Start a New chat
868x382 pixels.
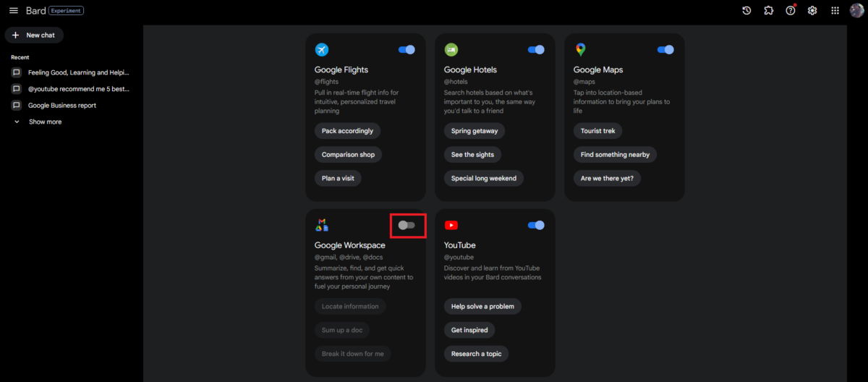(34, 35)
